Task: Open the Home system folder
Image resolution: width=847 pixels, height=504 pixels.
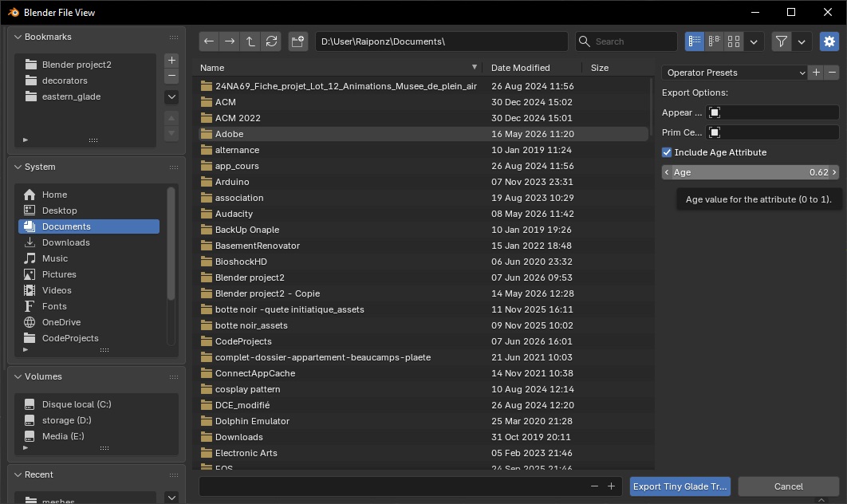Action: point(89,195)
